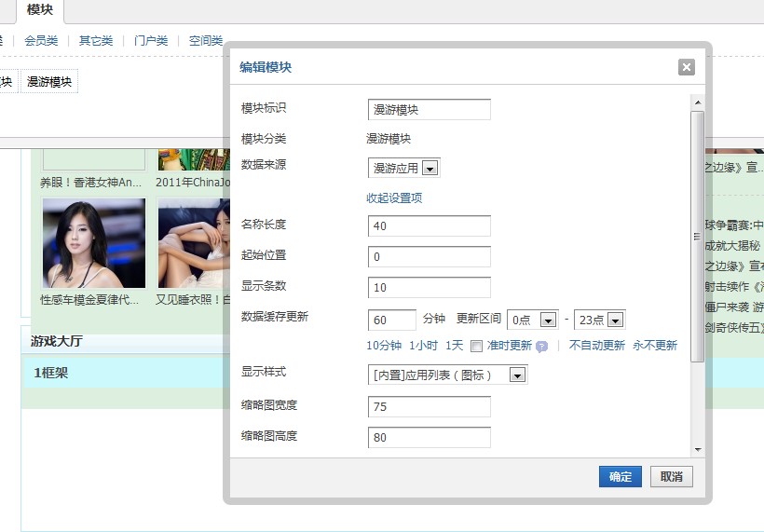Set cache to 1小时
764x532 pixels.
click(423, 346)
